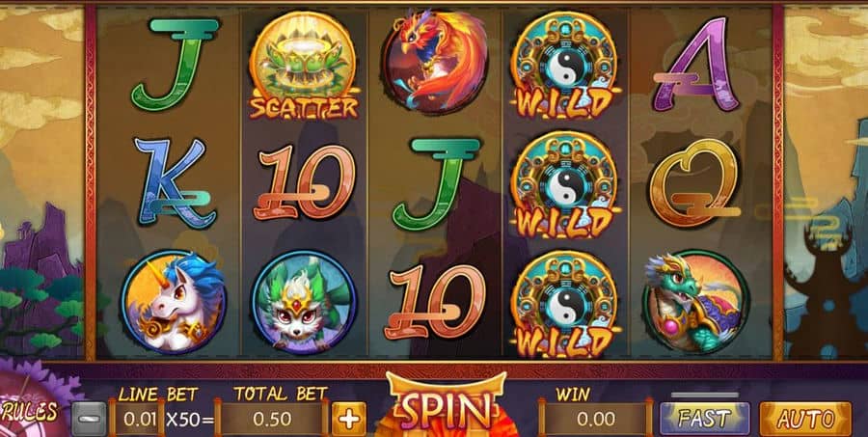This screenshot has height=437, width=868.
Task: Start the reels with the SPIN button
Action: click(447, 411)
